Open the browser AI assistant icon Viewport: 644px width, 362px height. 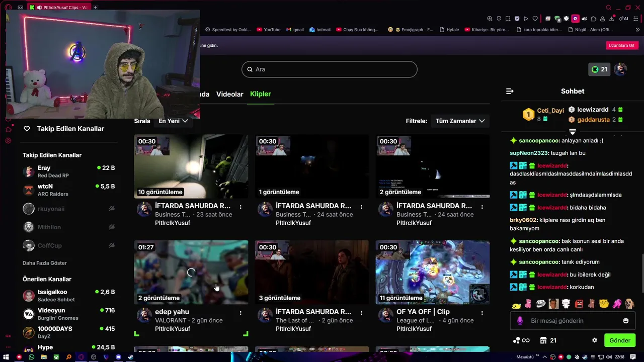(x=624, y=19)
